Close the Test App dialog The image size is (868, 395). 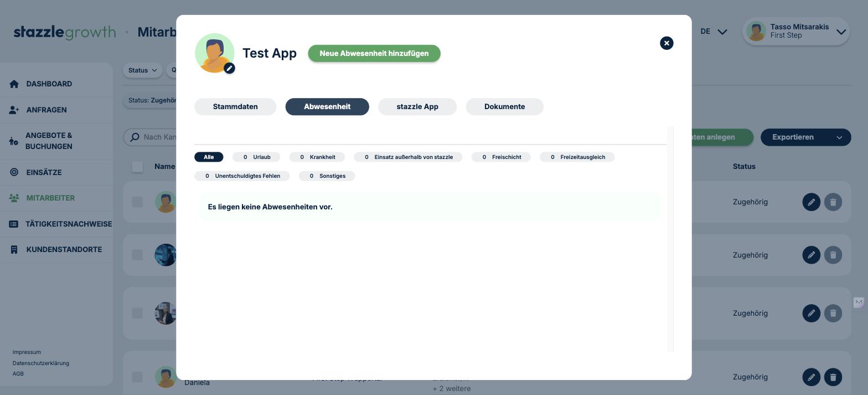[x=666, y=43]
